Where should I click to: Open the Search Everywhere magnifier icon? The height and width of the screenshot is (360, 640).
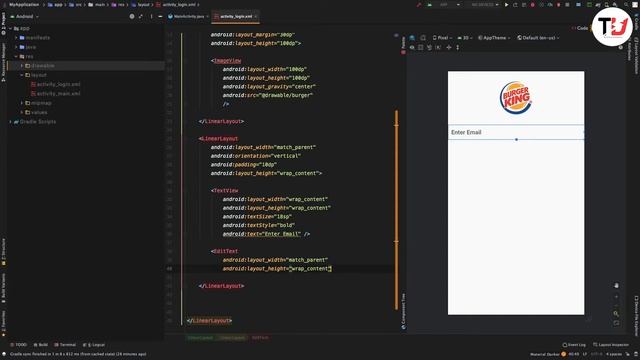pyautogui.click(x=626, y=4)
